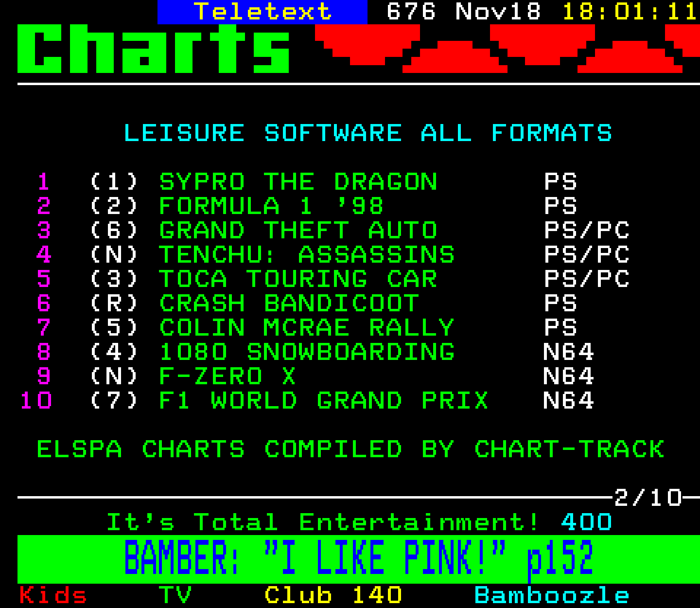Click the It's Total Entertainment! text
The width and height of the screenshot is (700, 608).
[323, 522]
